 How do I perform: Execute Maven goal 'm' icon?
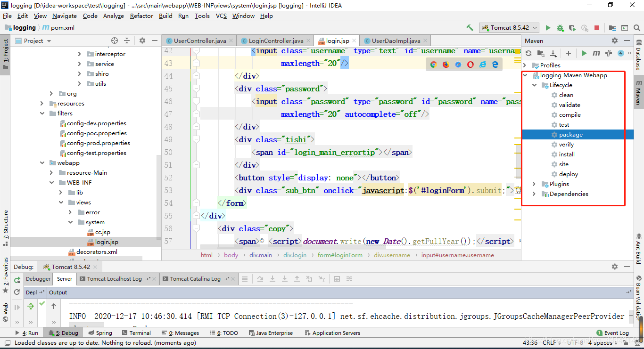pyautogui.click(x=596, y=53)
